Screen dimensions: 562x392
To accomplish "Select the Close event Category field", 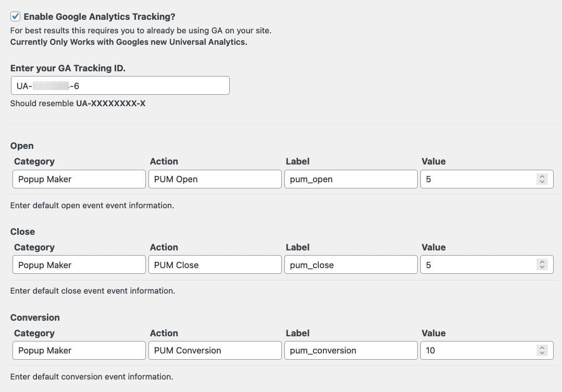I will (x=78, y=264).
